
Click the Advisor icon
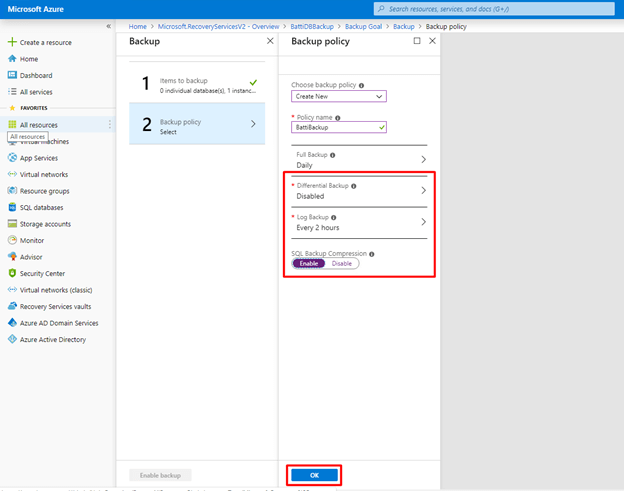coord(12,257)
